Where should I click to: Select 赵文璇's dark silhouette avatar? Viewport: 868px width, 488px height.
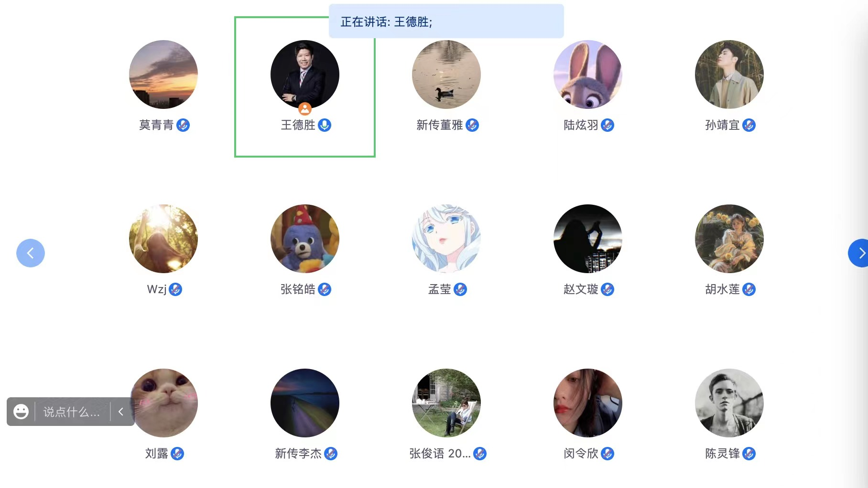[x=588, y=239]
